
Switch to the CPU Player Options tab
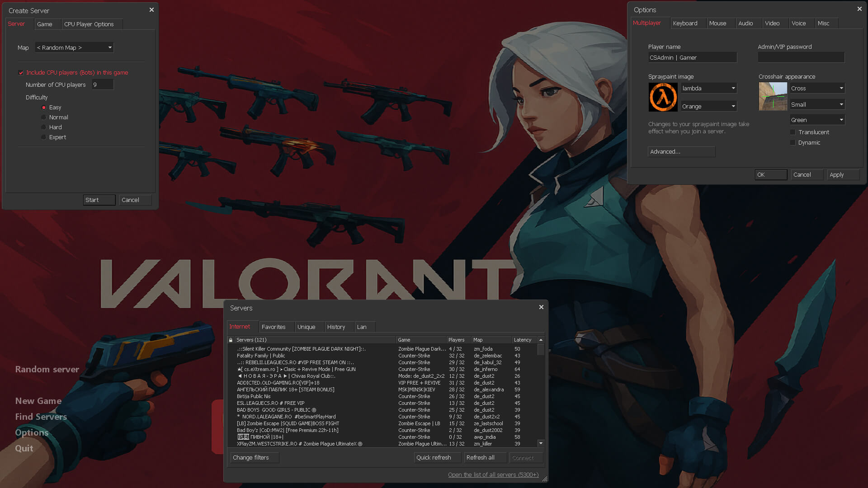(x=89, y=24)
